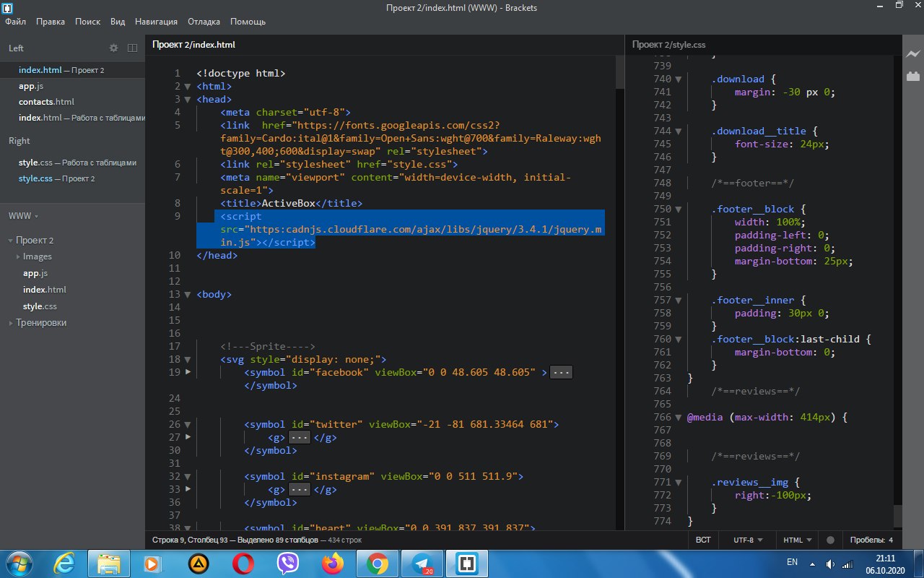
Task: Fold the .footer__block rule line 750
Action: point(678,210)
